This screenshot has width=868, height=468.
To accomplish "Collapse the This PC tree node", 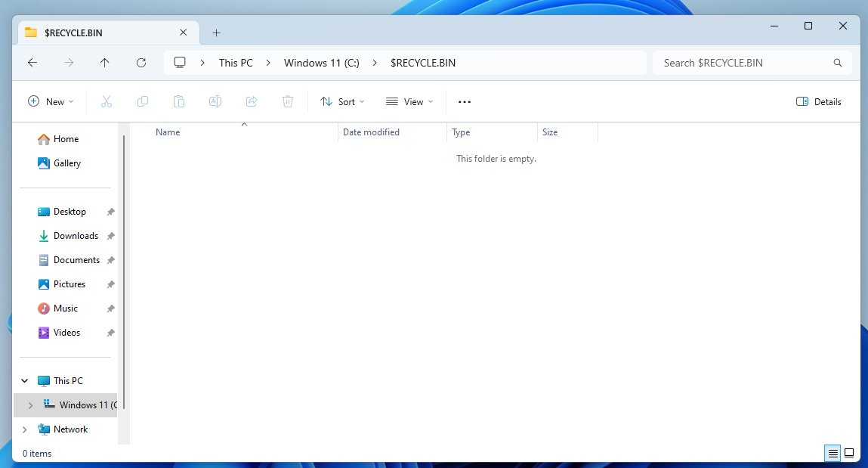I will [24, 381].
